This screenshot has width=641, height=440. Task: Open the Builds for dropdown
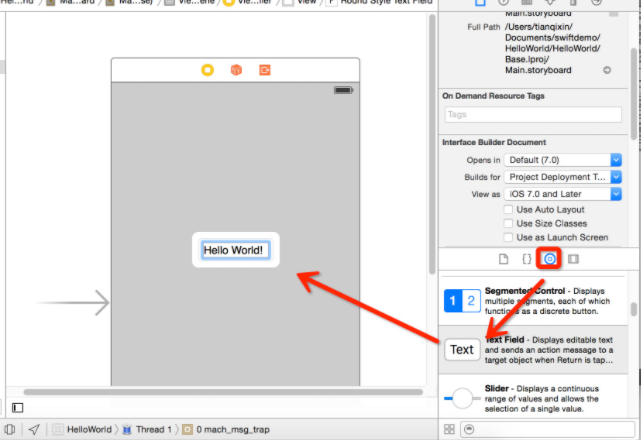[563, 177]
